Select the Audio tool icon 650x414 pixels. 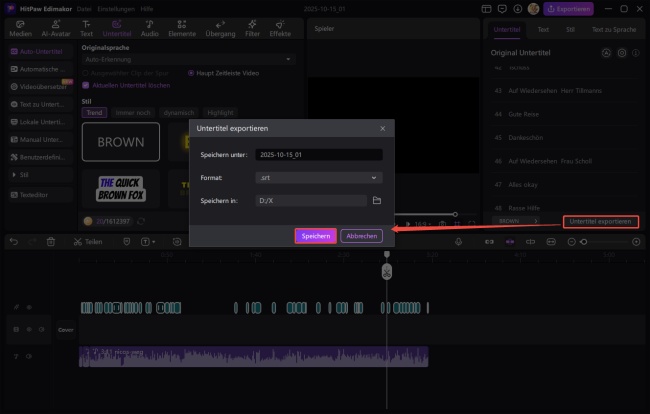pyautogui.click(x=150, y=30)
